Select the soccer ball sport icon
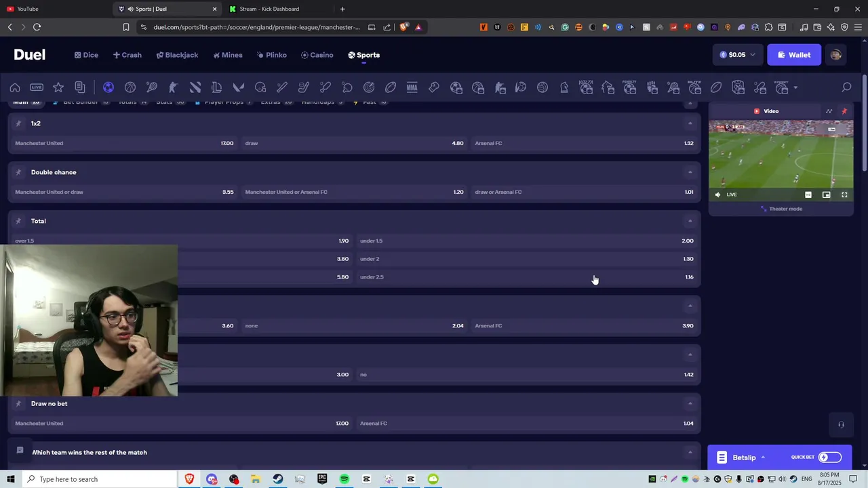The height and width of the screenshot is (488, 868). pyautogui.click(x=108, y=87)
